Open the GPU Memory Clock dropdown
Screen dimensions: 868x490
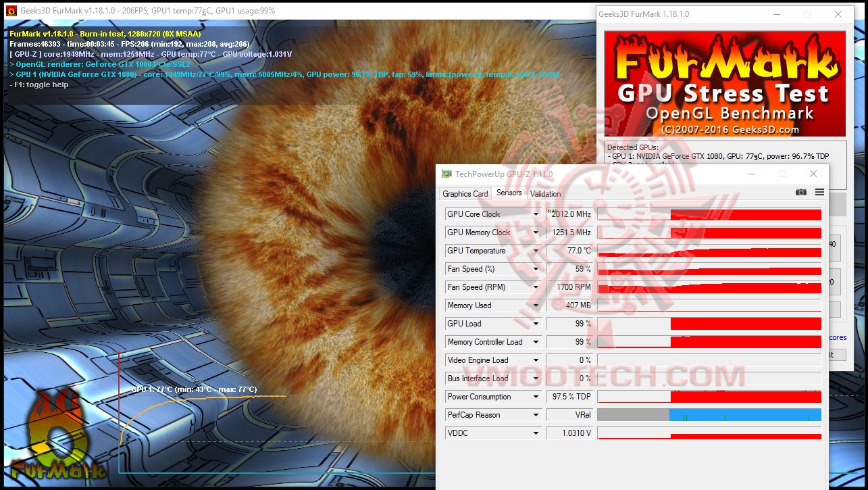536,232
